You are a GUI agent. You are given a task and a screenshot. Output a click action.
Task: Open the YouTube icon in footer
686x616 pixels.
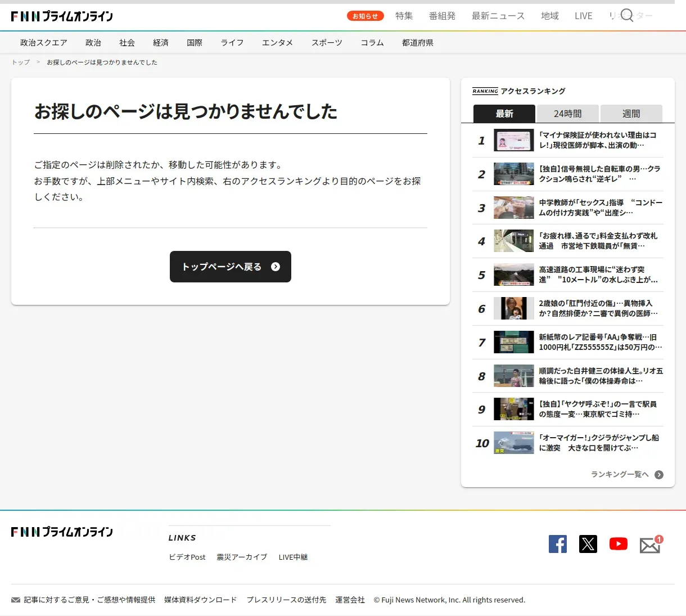[619, 544]
